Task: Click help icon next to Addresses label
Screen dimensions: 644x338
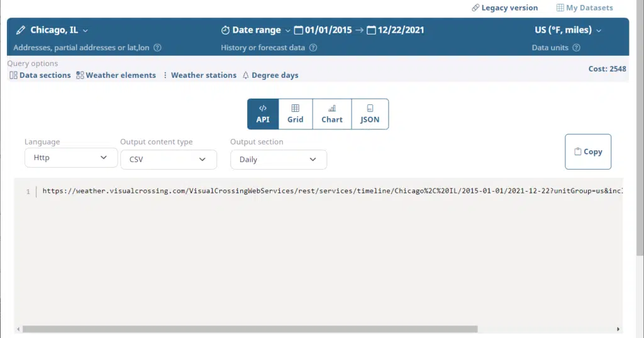Action: click(x=158, y=48)
